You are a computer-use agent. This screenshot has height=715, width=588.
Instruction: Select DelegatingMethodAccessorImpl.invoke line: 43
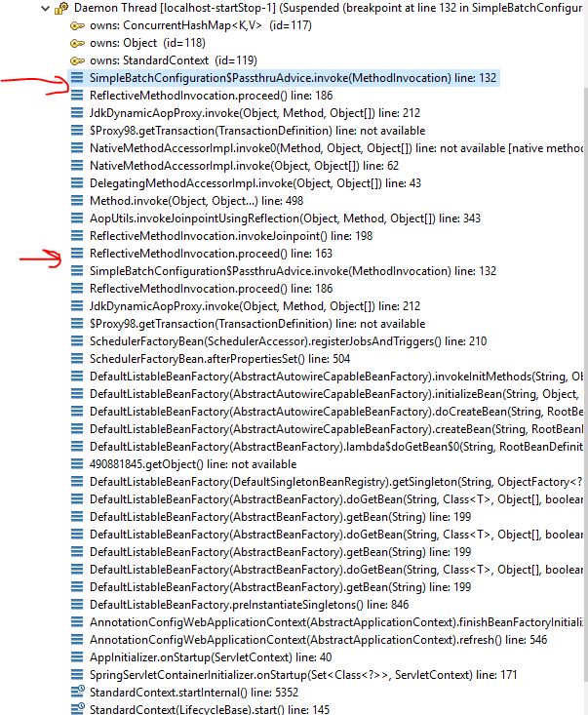255,182
